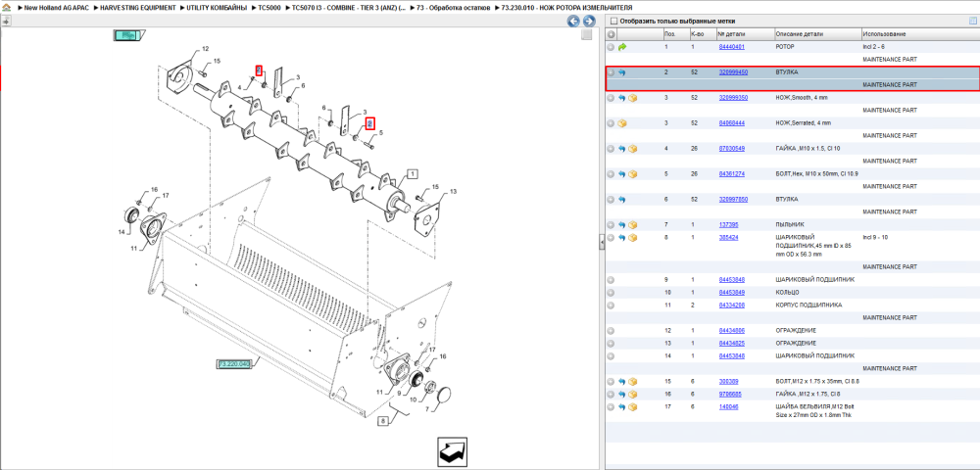Click 'Incl 9 - 10' usage text
The width and height of the screenshot is (980, 470).
875,237
